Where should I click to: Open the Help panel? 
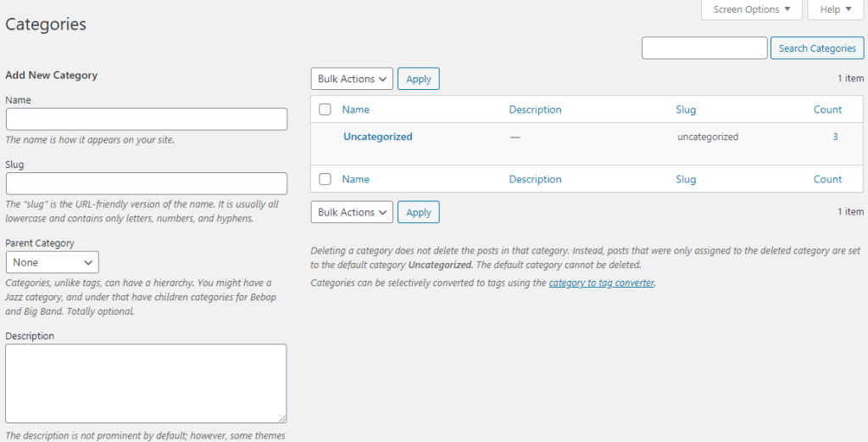pos(835,9)
